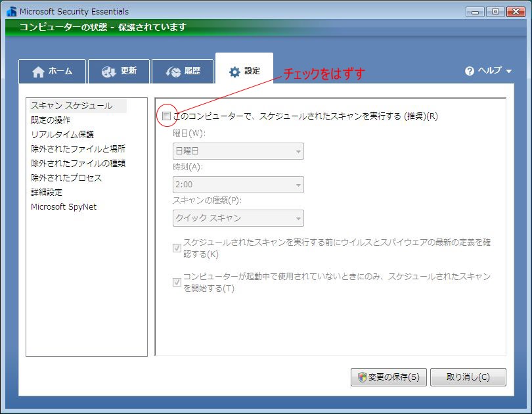Toggle check latest definitions before scan checkbox

(x=177, y=248)
